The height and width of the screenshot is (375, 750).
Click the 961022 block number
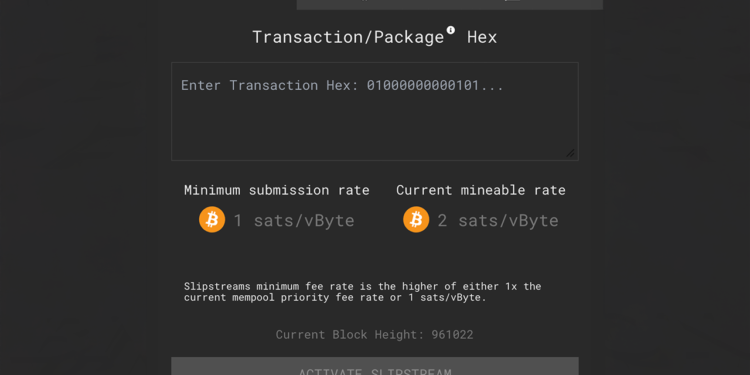point(452,334)
